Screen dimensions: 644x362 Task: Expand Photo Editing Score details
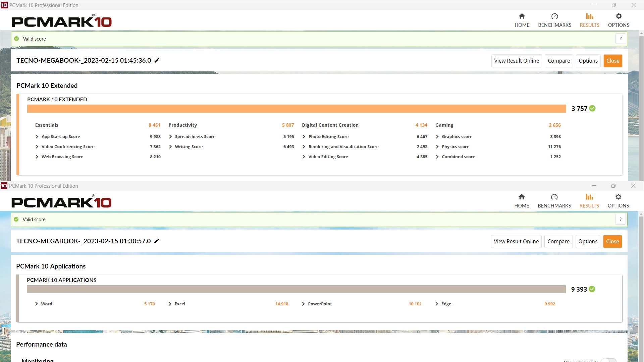[x=304, y=136]
